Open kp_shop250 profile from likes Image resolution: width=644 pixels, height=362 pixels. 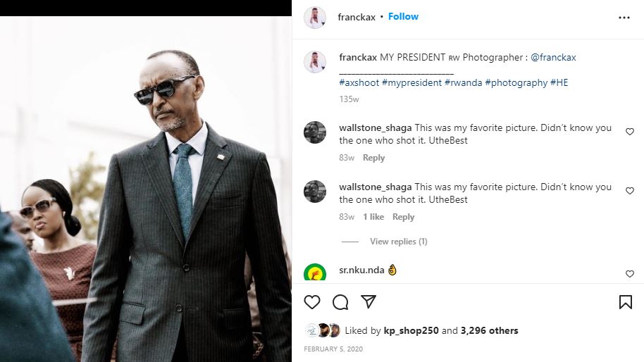411,330
